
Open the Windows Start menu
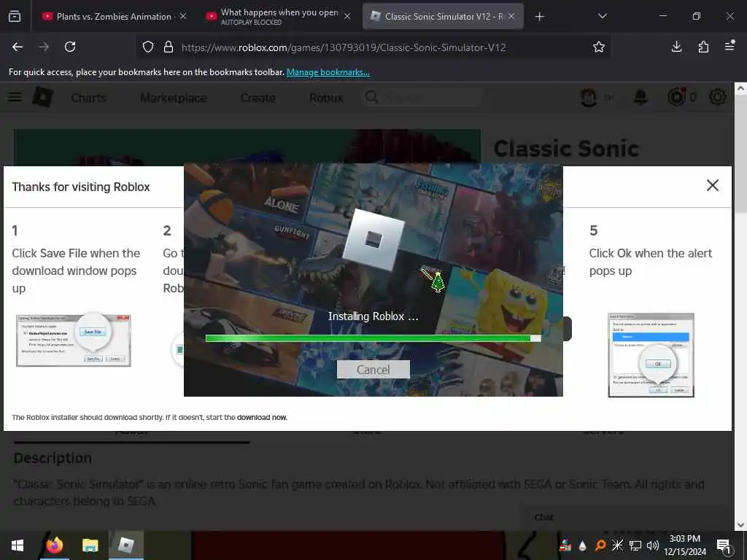point(18,545)
